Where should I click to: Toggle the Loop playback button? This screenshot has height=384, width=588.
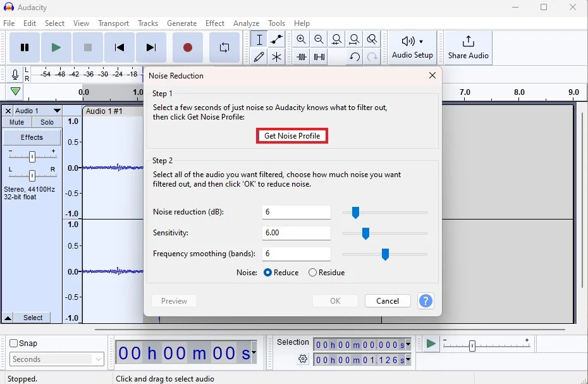click(x=224, y=47)
